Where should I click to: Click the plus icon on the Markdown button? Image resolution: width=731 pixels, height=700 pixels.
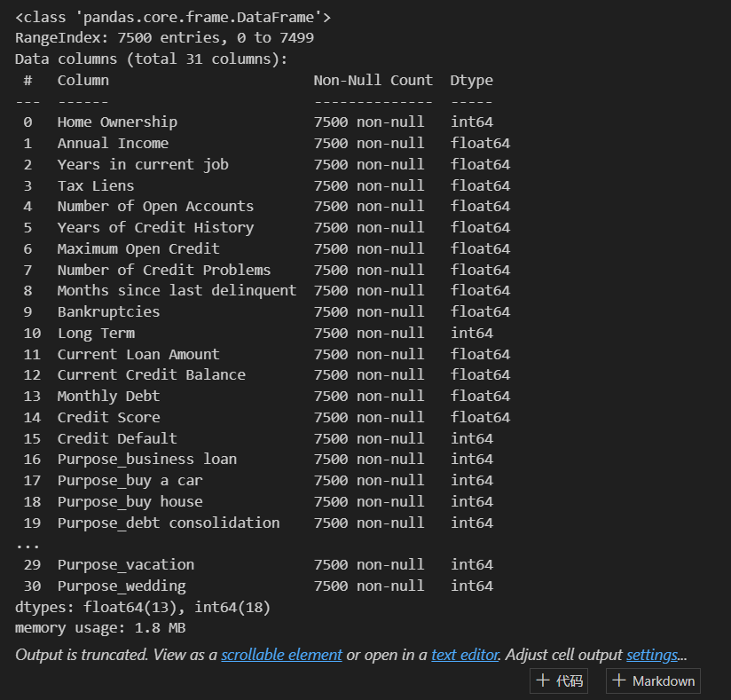click(621, 680)
